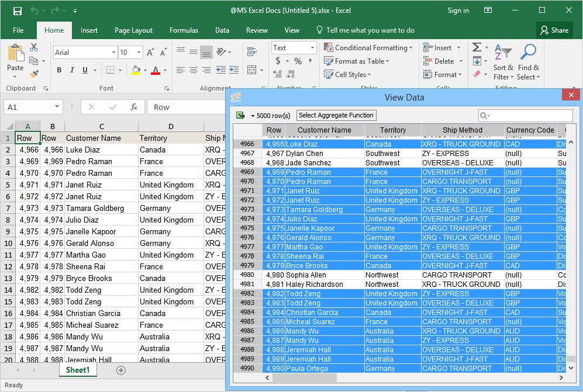This screenshot has height=392, width=583.
Task: Click the Select Aggregate Function button
Action: click(336, 115)
